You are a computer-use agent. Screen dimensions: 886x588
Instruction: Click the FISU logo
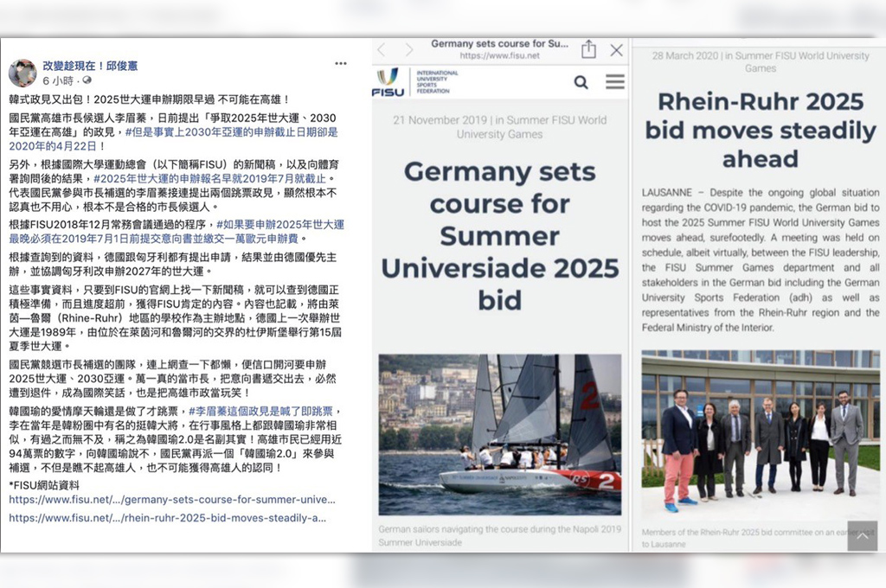pos(388,81)
